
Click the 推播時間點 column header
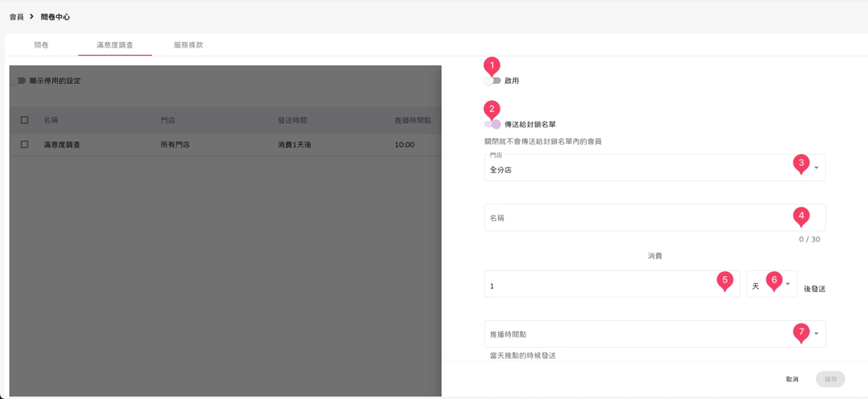point(413,120)
